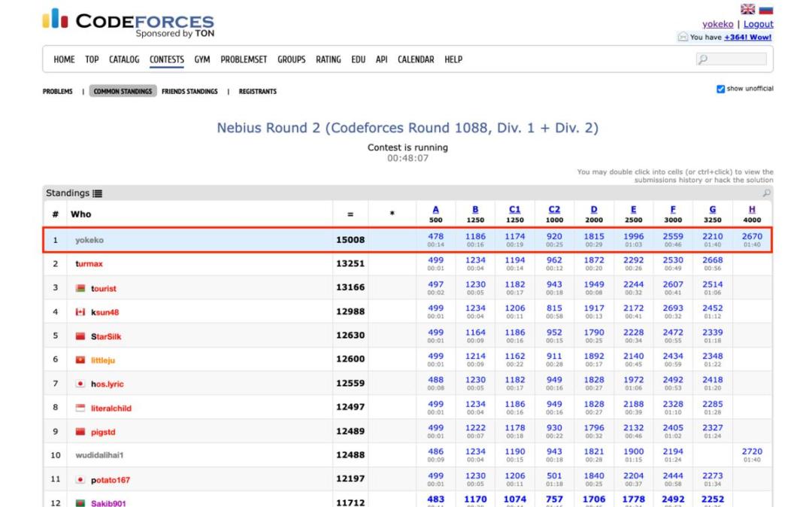Select the COMMON STANDINGS tab

point(123,91)
